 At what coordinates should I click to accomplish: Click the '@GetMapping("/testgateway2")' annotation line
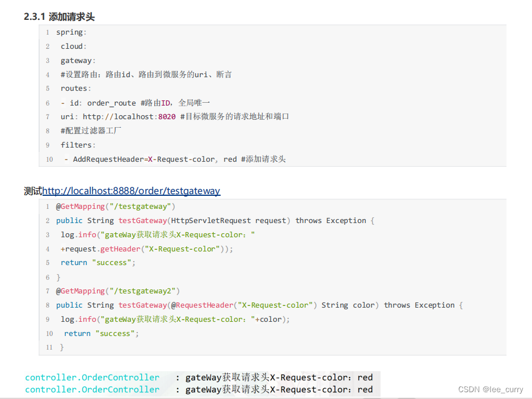click(118, 291)
